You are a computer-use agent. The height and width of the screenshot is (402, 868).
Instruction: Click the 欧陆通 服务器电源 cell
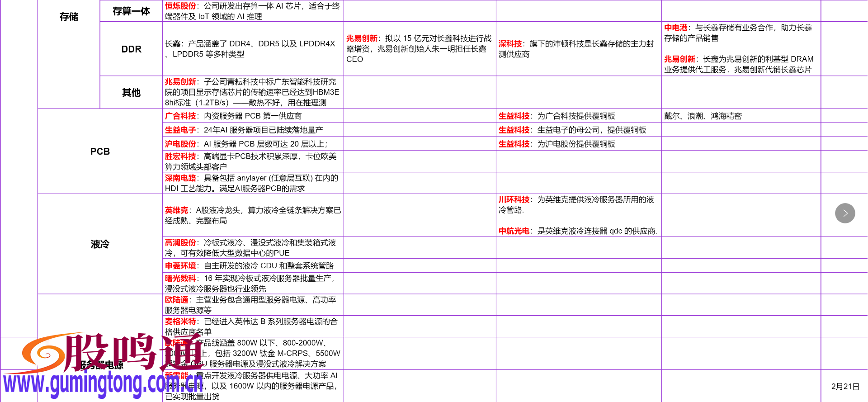coord(253,305)
